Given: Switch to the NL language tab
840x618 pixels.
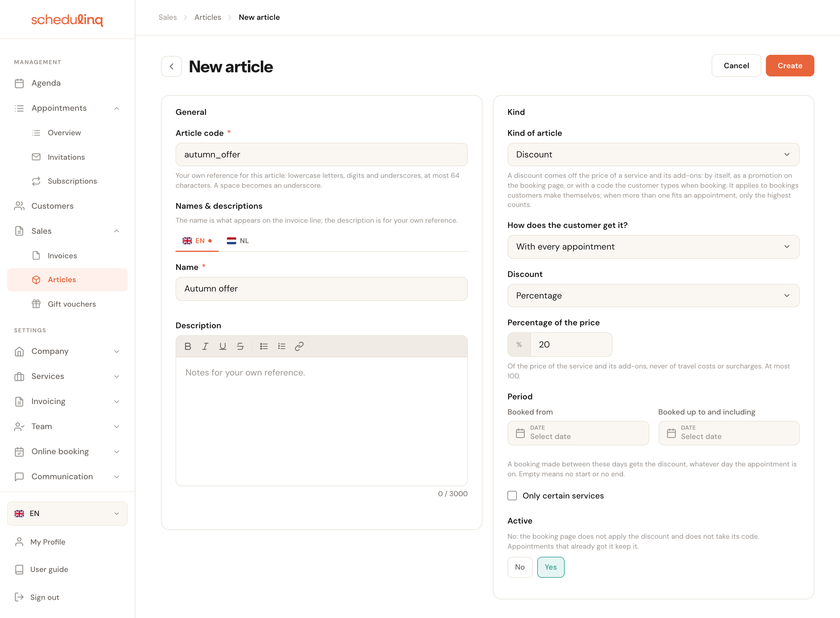Looking at the screenshot, I should pyautogui.click(x=238, y=241).
